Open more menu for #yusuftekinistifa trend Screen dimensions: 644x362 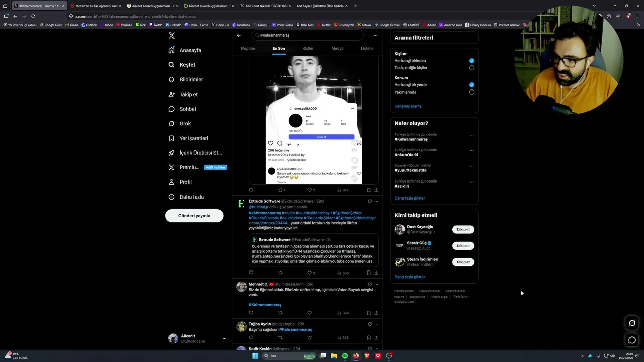[x=471, y=166]
